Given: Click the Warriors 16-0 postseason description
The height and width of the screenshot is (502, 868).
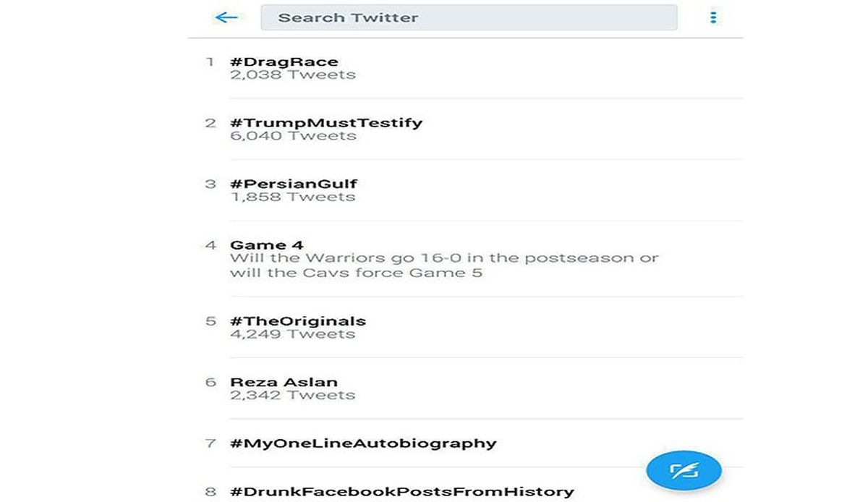Looking at the screenshot, I should pyautogui.click(x=444, y=265).
